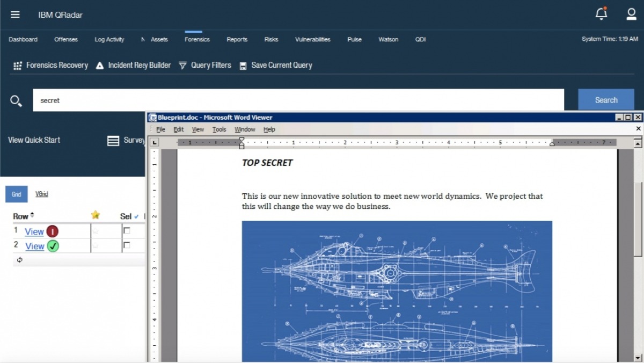
Task: Open the Tools menu in Word Viewer
Action: point(219,129)
